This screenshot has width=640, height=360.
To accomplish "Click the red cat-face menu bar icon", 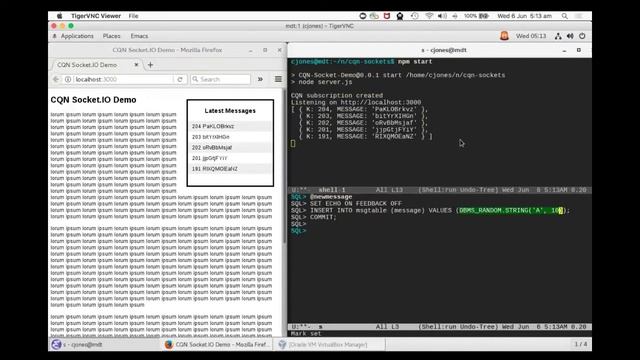I will pos(387,16).
